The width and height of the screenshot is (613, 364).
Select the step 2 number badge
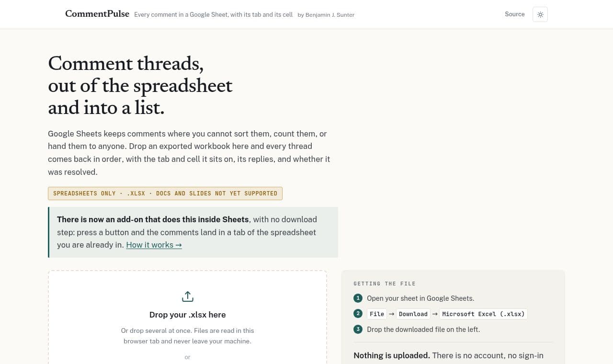click(358, 314)
